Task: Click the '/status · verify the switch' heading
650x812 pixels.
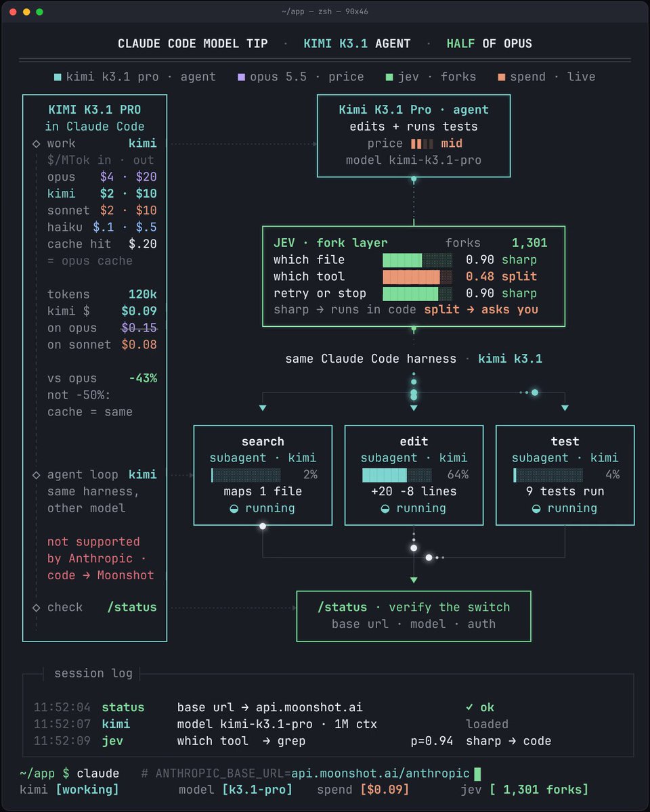Action: pos(414,608)
